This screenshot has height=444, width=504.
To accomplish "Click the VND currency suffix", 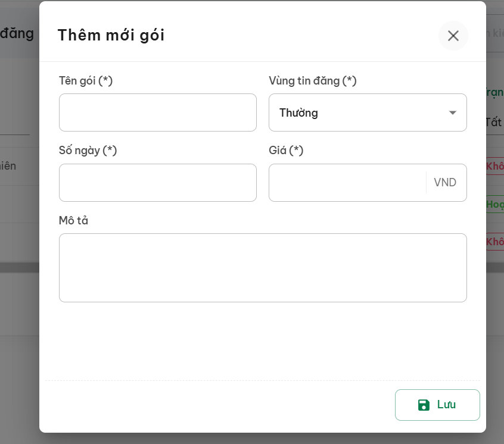I will click(445, 182).
